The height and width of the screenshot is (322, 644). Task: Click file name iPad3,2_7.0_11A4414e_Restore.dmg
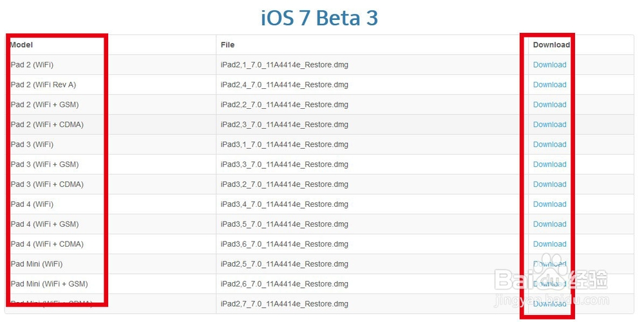tap(284, 184)
